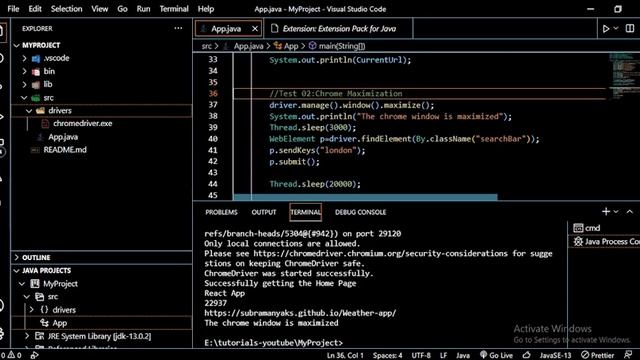Image resolution: width=640 pixels, height=360 pixels.
Task: Open the Terminal menu
Action: point(174,9)
